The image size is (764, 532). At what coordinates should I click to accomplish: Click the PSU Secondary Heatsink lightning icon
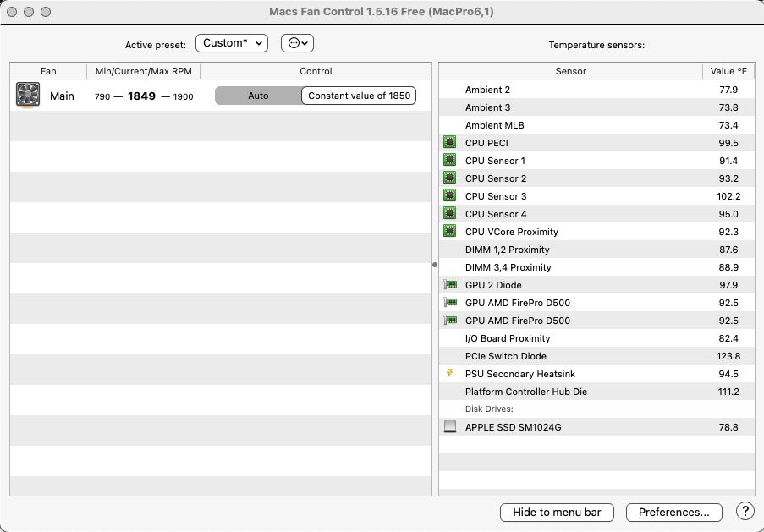pyautogui.click(x=450, y=373)
